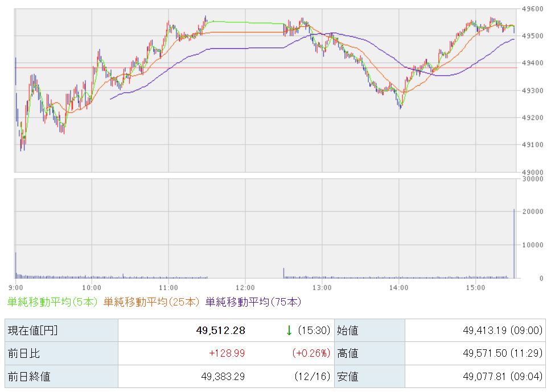
Task: Click the previous close value 49,383.29
Action: [222, 376]
